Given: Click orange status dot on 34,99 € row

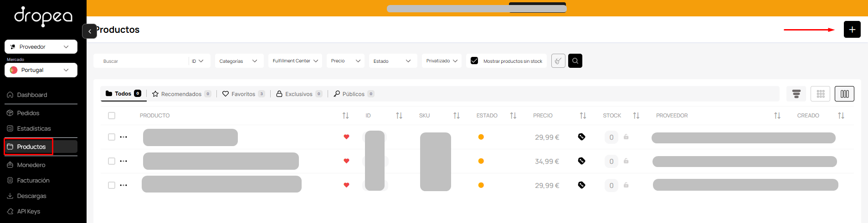Looking at the screenshot, I should tap(481, 161).
